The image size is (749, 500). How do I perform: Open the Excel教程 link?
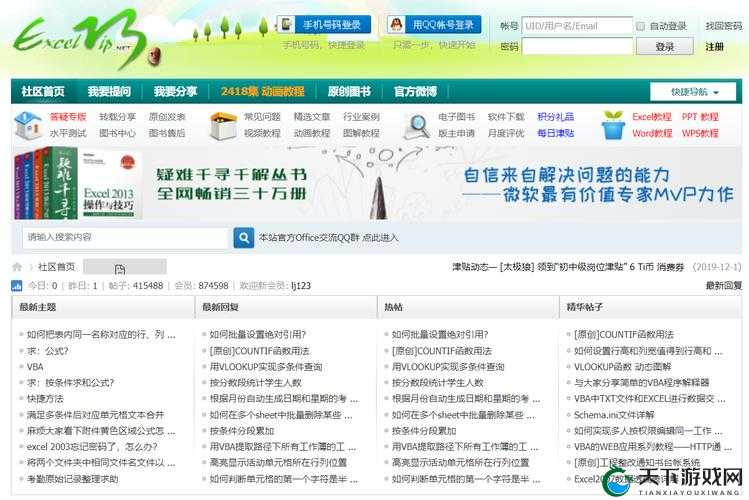[652, 117]
